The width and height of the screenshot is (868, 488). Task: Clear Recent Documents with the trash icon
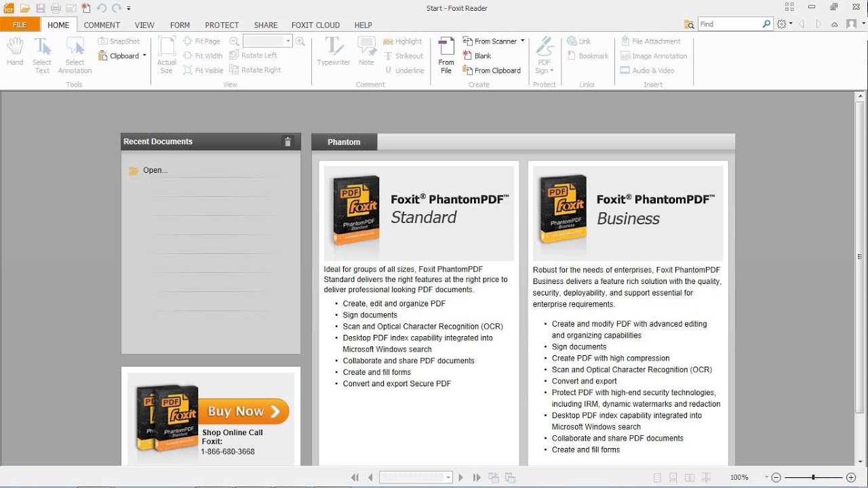(x=288, y=142)
